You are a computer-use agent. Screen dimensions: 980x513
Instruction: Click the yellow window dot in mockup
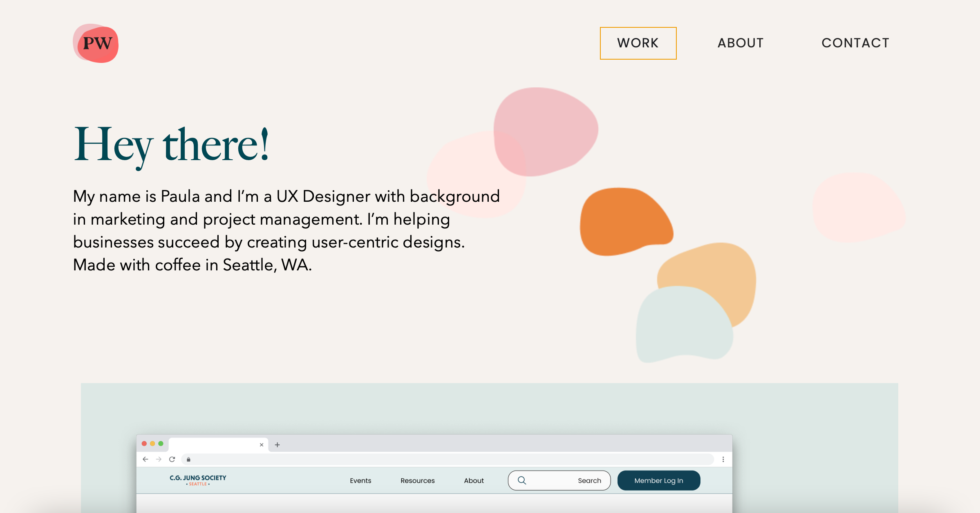point(152,444)
